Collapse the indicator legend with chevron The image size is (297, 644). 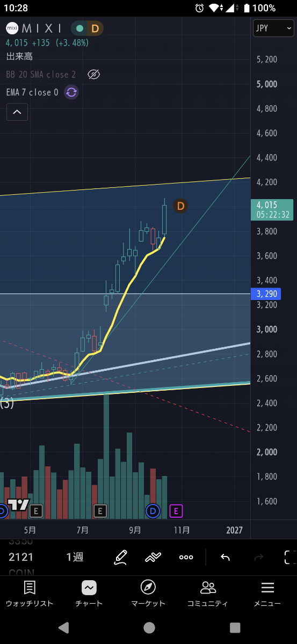pyautogui.click(x=17, y=112)
